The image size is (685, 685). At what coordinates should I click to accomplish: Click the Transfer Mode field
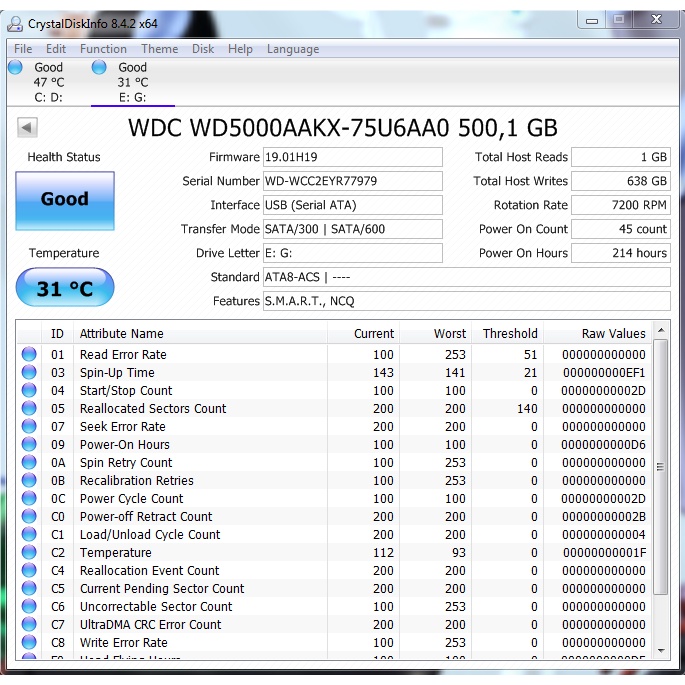(353, 229)
